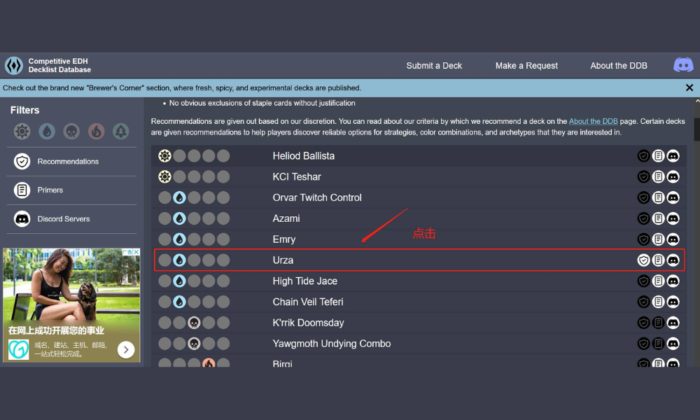Toggle the black mana color filter
This screenshot has height=420, width=700.
click(71, 131)
